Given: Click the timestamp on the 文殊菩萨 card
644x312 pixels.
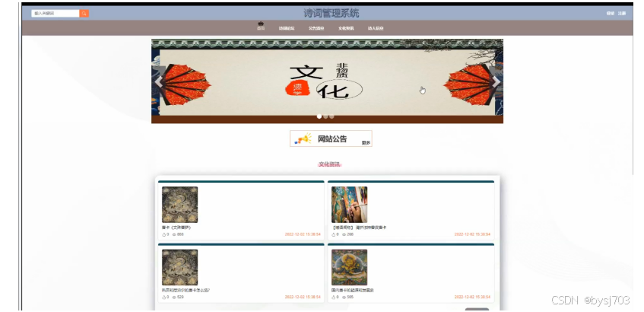Looking at the screenshot, I should pyautogui.click(x=303, y=234).
